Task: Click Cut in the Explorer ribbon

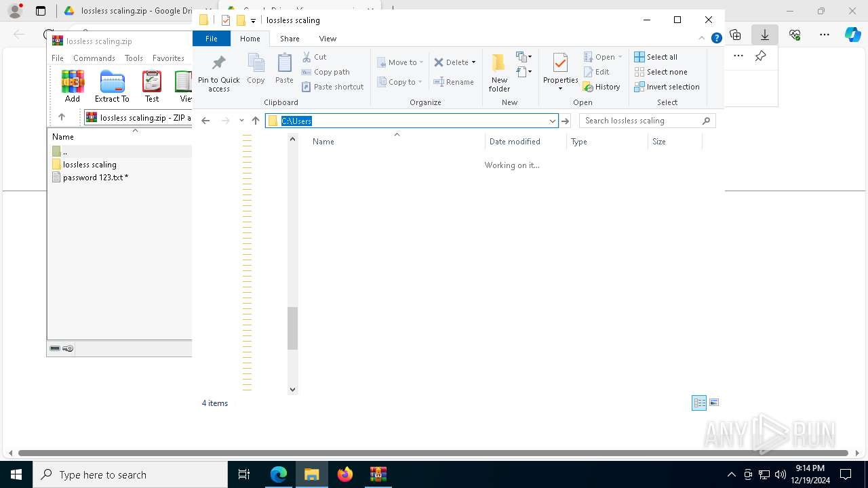Action: point(314,57)
